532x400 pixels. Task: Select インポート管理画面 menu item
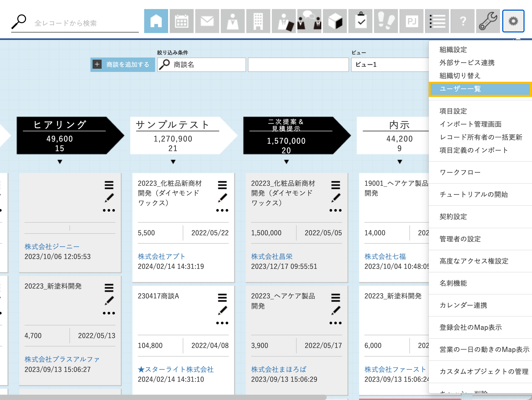pos(470,124)
